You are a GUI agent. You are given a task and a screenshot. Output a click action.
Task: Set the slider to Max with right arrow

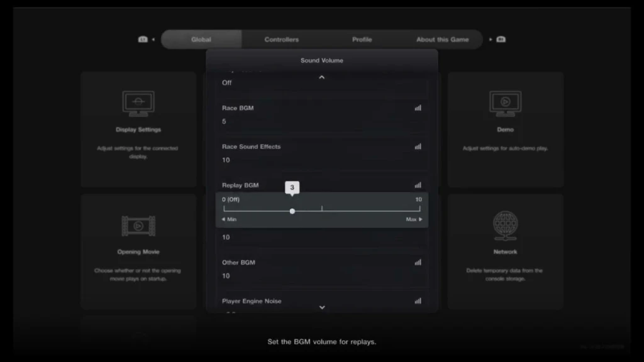click(x=414, y=219)
